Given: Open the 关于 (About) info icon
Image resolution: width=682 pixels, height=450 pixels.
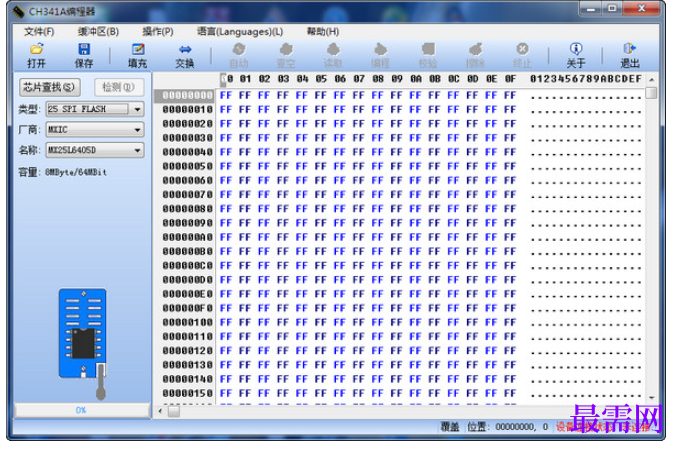Looking at the screenshot, I should coord(576,49).
